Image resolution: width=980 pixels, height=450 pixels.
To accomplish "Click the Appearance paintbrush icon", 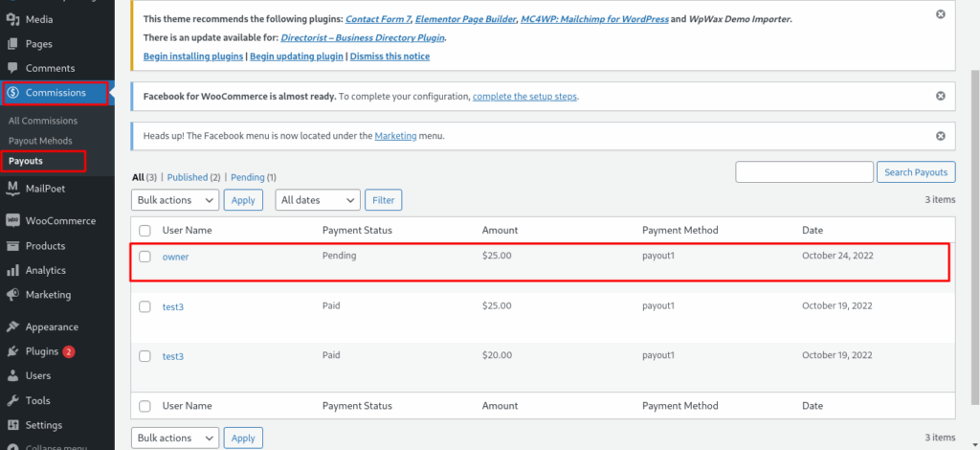I will [13, 326].
